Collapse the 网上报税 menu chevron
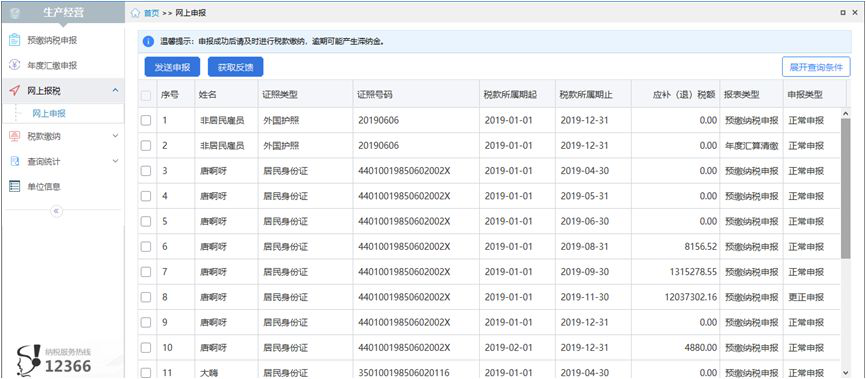 [x=115, y=90]
